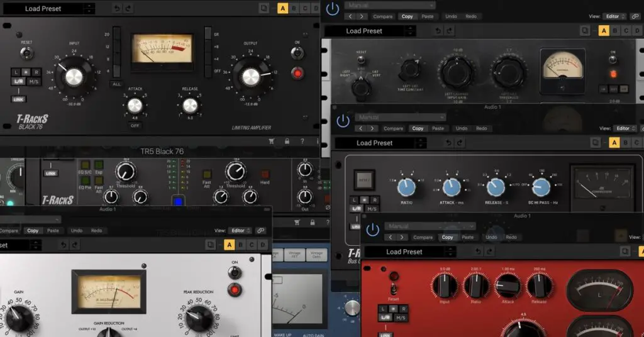Open Manual preset dropdown in red compressor header

click(x=430, y=226)
